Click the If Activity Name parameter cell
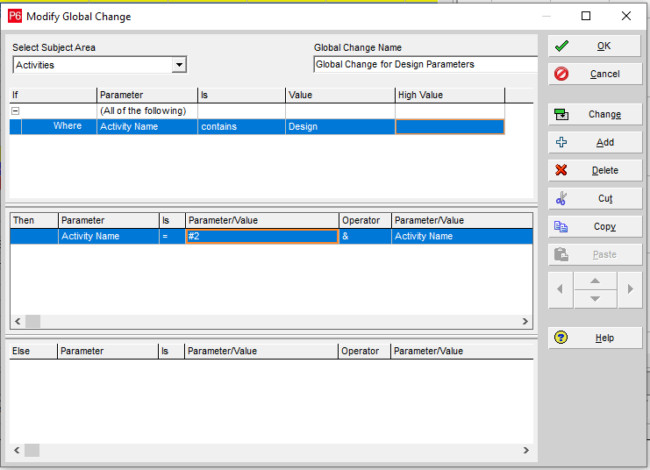The width and height of the screenshot is (650, 470). (x=147, y=127)
